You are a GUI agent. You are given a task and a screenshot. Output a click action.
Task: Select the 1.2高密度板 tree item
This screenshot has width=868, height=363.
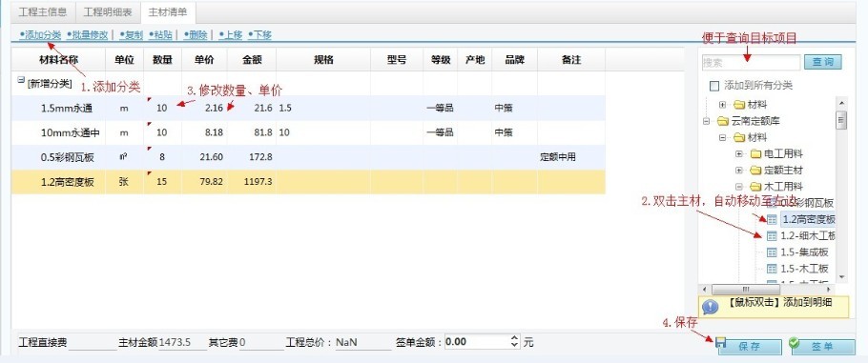(807, 219)
